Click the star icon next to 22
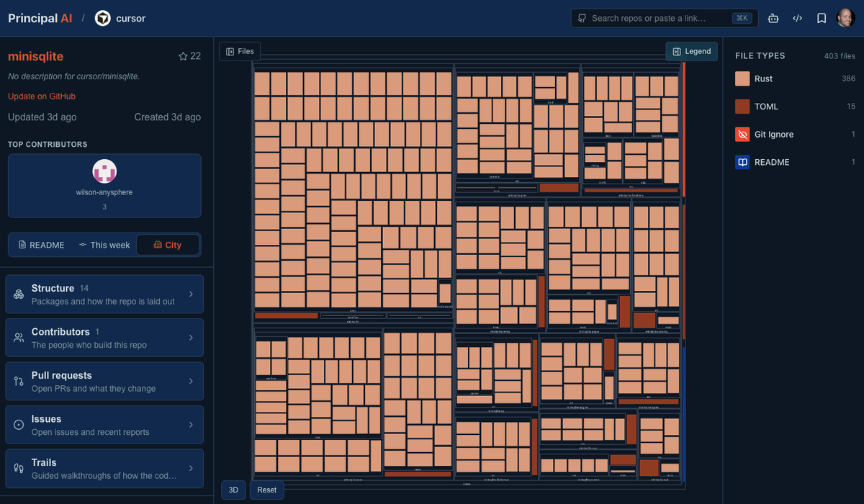 (x=183, y=56)
